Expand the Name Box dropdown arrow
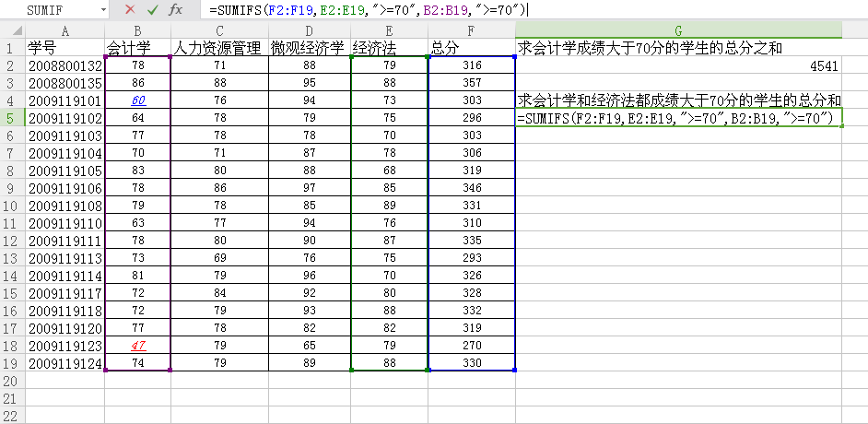Screen dimensions: 868x424 [101, 9]
